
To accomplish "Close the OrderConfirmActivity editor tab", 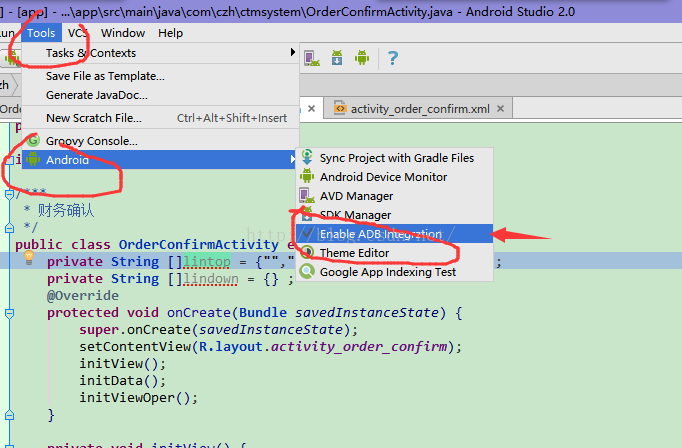I will pos(311,108).
